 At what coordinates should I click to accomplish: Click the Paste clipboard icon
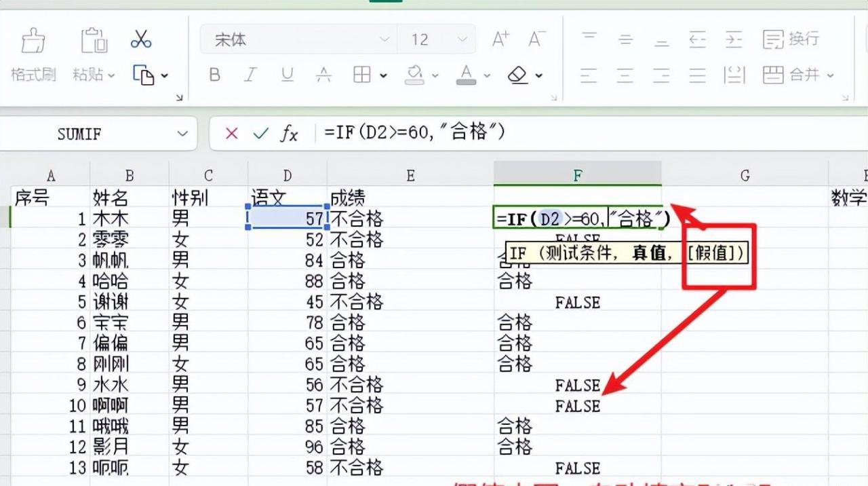point(94,41)
